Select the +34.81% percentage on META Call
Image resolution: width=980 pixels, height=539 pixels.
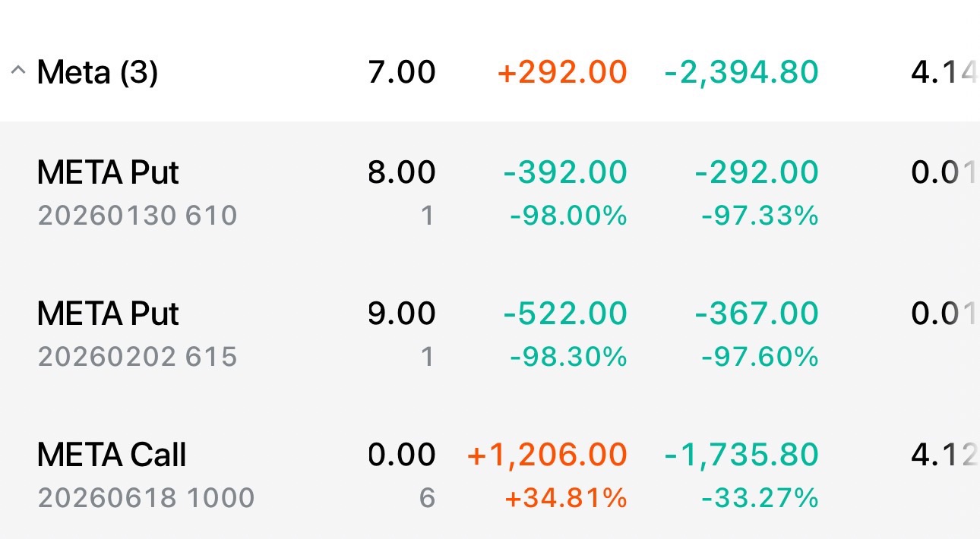pyautogui.click(x=565, y=499)
